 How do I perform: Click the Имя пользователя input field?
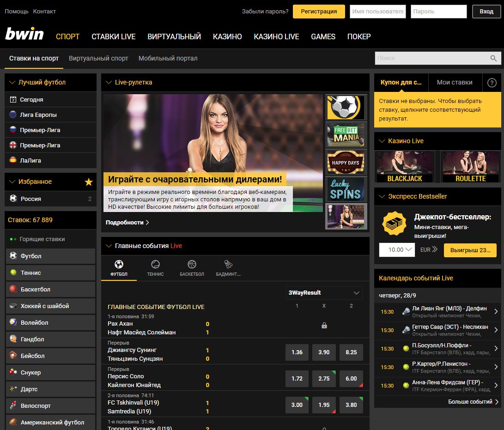[378, 12]
